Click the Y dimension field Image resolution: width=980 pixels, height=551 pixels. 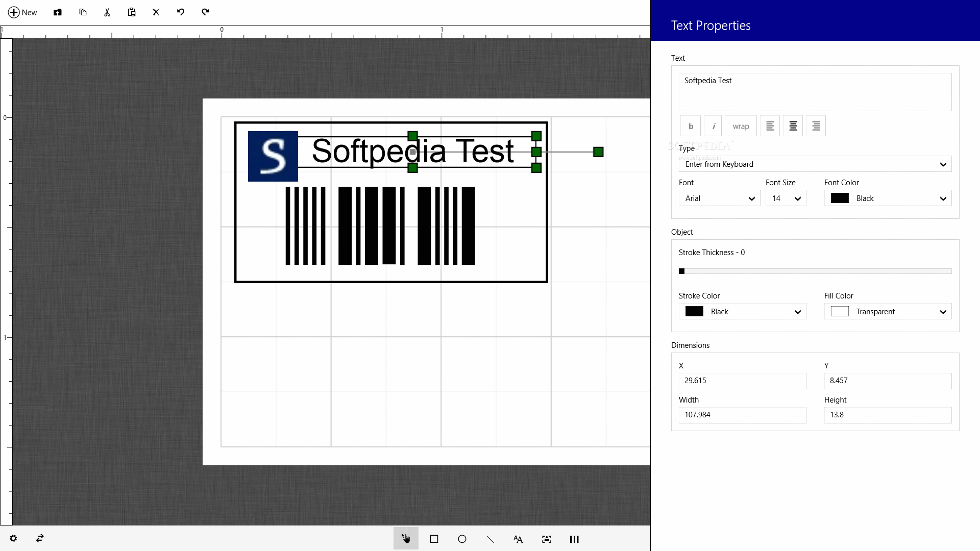(x=888, y=381)
